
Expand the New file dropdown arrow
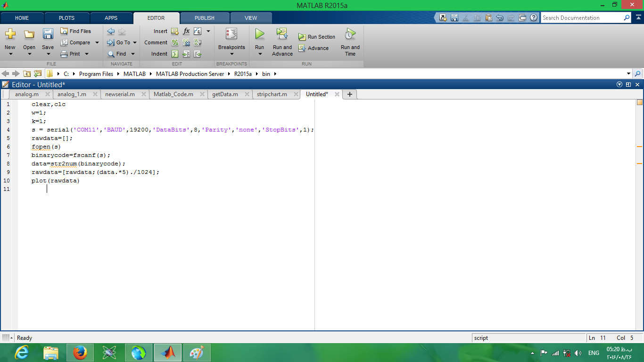tap(10, 54)
